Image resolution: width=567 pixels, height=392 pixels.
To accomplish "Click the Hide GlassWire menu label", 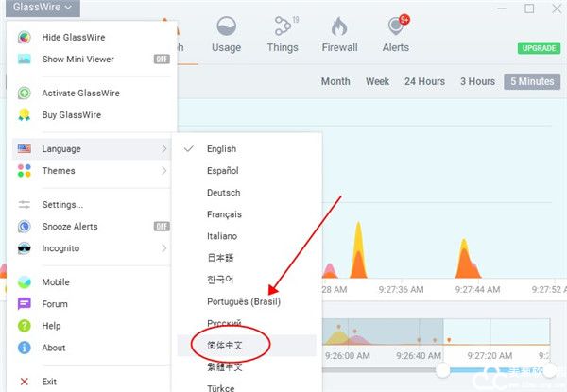I will point(74,37).
